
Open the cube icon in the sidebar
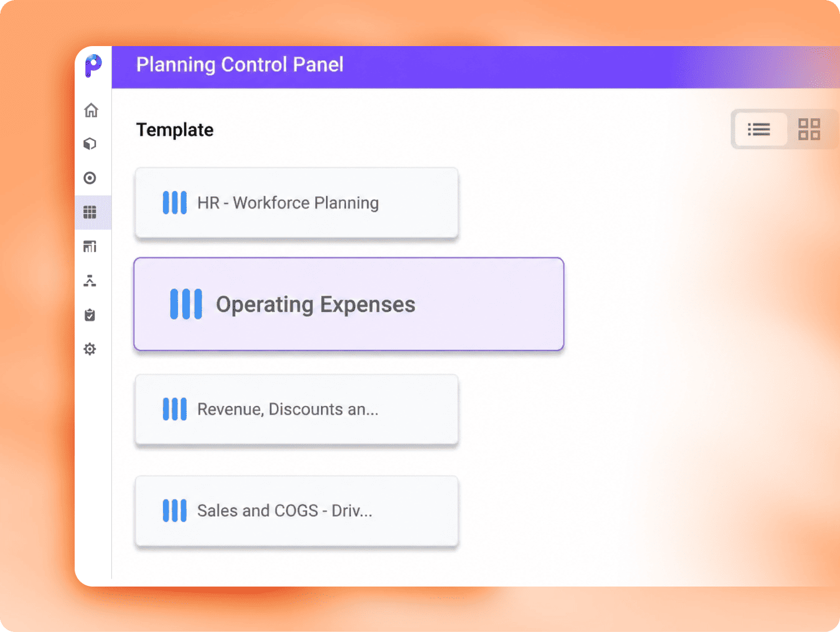click(x=90, y=144)
